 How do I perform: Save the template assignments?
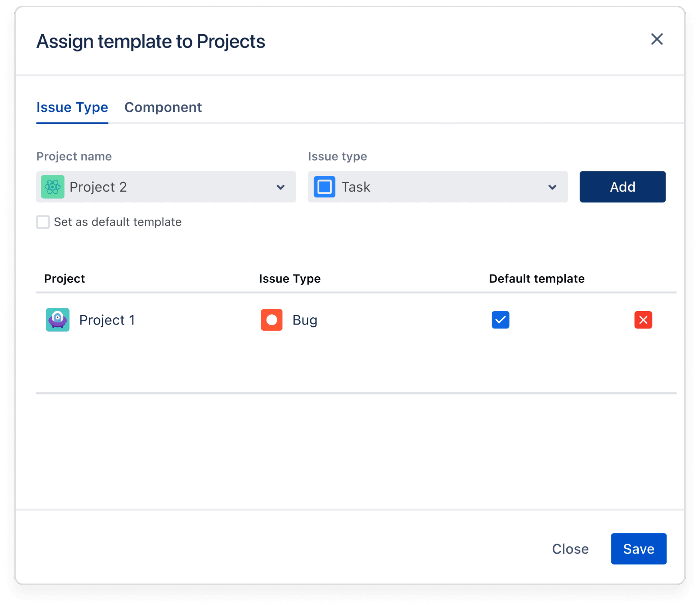click(x=638, y=549)
